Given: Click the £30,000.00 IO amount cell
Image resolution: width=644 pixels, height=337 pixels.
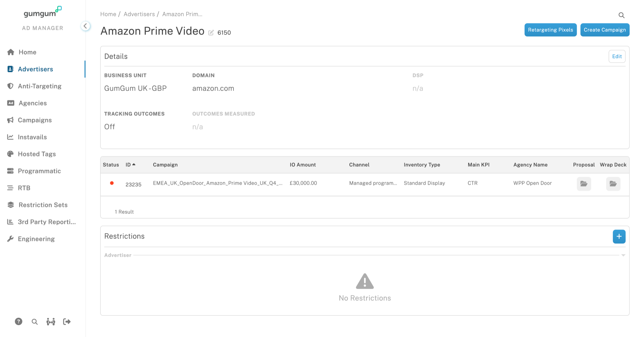Looking at the screenshot, I should (x=303, y=183).
